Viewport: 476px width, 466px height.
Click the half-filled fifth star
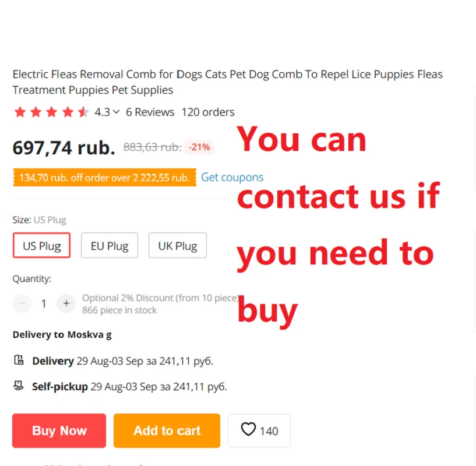83,112
